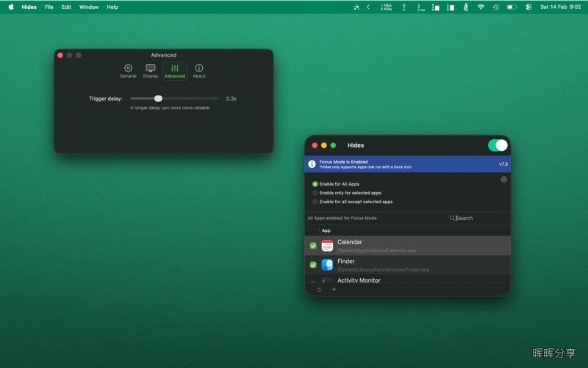This screenshot has width=588, height=368.
Task: Switch to the Display settings tab
Action: 151,71
